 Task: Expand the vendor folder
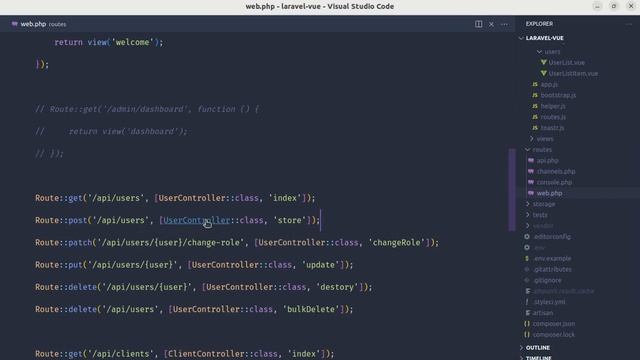tap(528, 225)
